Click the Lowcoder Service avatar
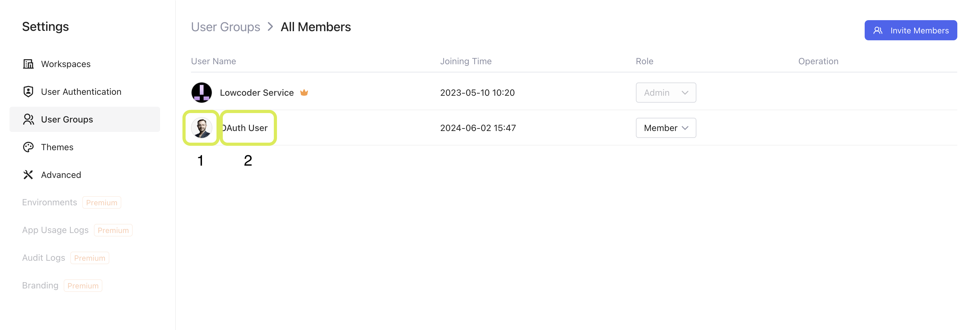This screenshot has width=980, height=330. point(201,93)
